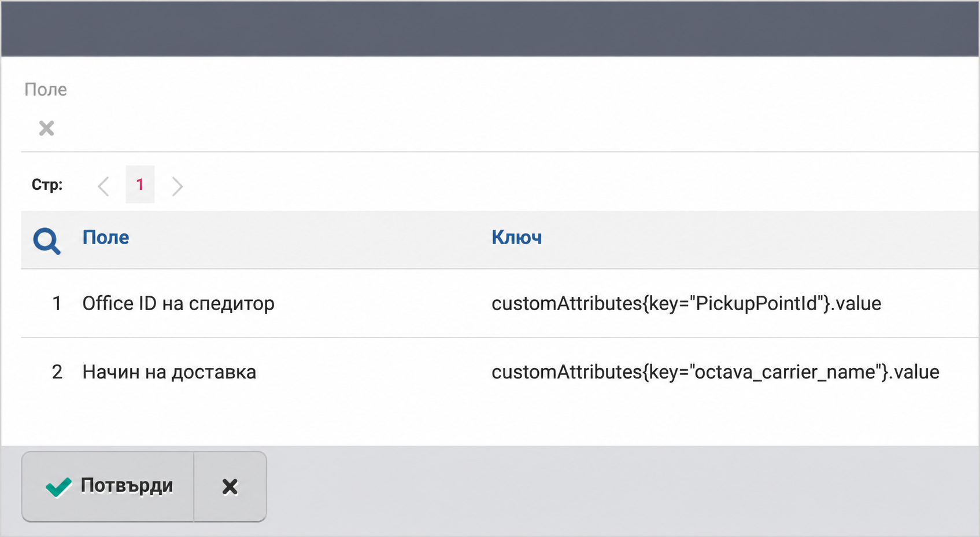The height and width of the screenshot is (537, 980).
Task: Click row number 1 cell
Action: click(57, 303)
